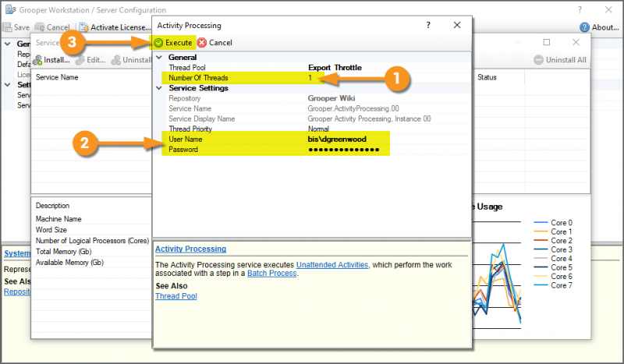Click the Core 4 legend entry
The width and height of the screenshot is (624, 364).
(553, 259)
